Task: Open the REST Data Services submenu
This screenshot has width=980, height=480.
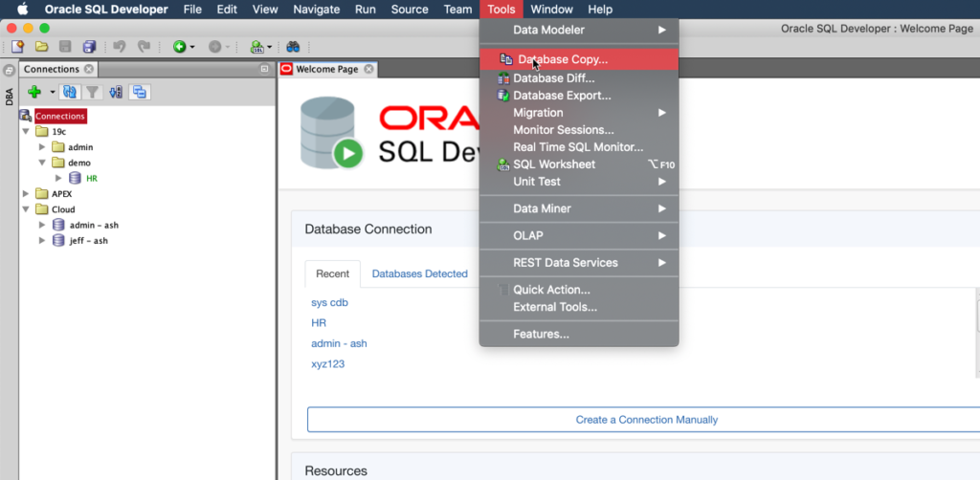Action: tap(579, 263)
